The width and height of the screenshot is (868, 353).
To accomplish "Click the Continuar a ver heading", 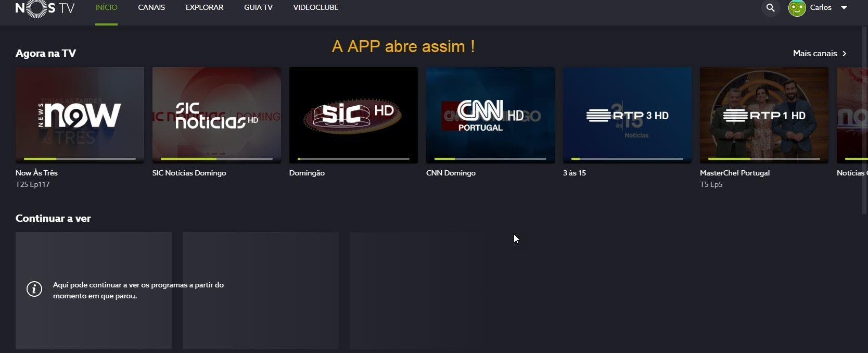I will point(53,218).
